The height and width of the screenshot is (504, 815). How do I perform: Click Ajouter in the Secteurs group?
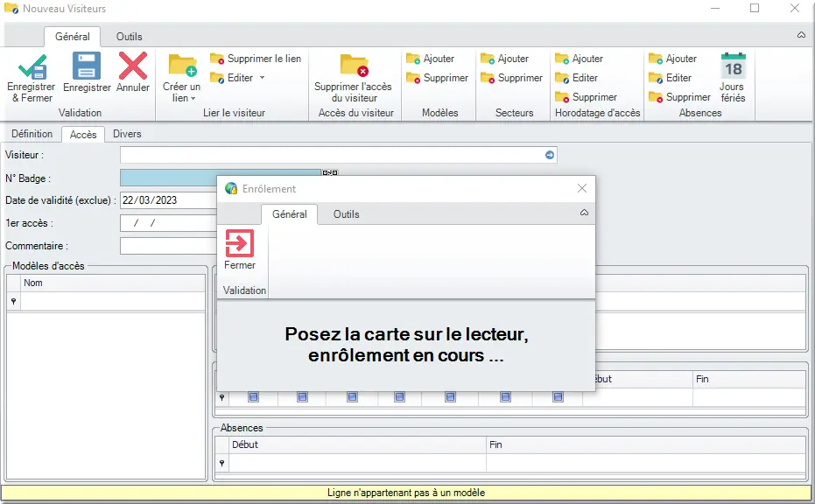(x=505, y=59)
